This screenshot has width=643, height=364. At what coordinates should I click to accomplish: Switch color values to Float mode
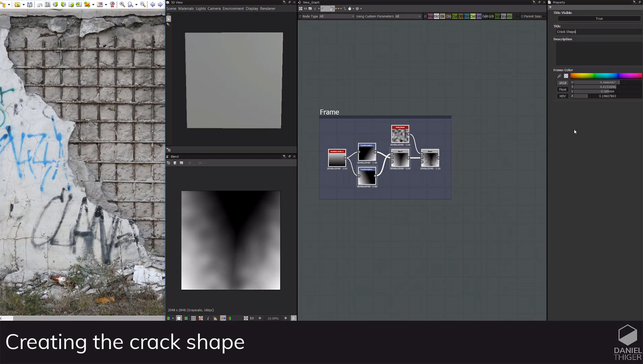pyautogui.click(x=563, y=89)
